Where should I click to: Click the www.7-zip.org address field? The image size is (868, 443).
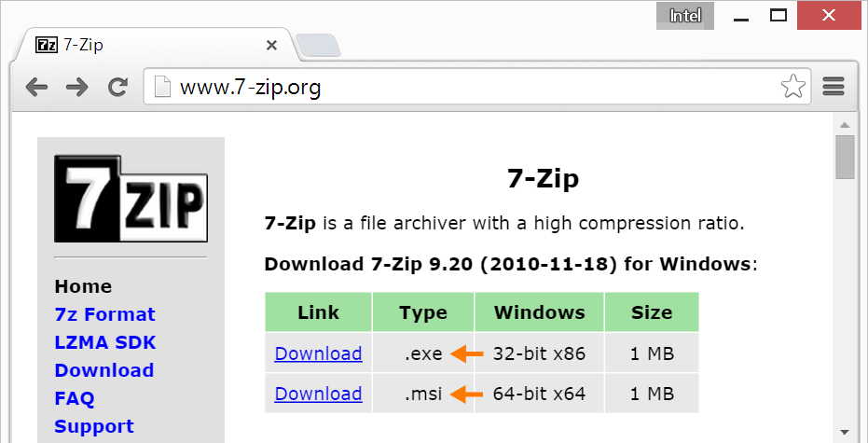pos(477,87)
